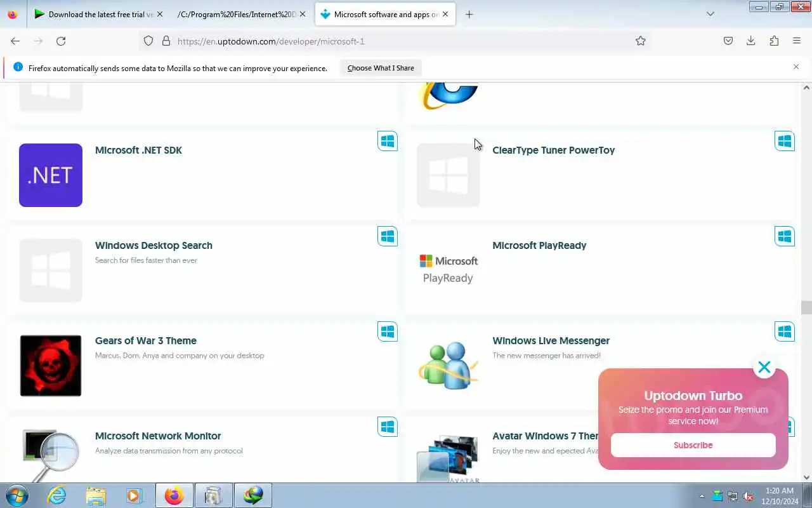
Task: Click Firefox taskbar button
Action: (x=174, y=495)
